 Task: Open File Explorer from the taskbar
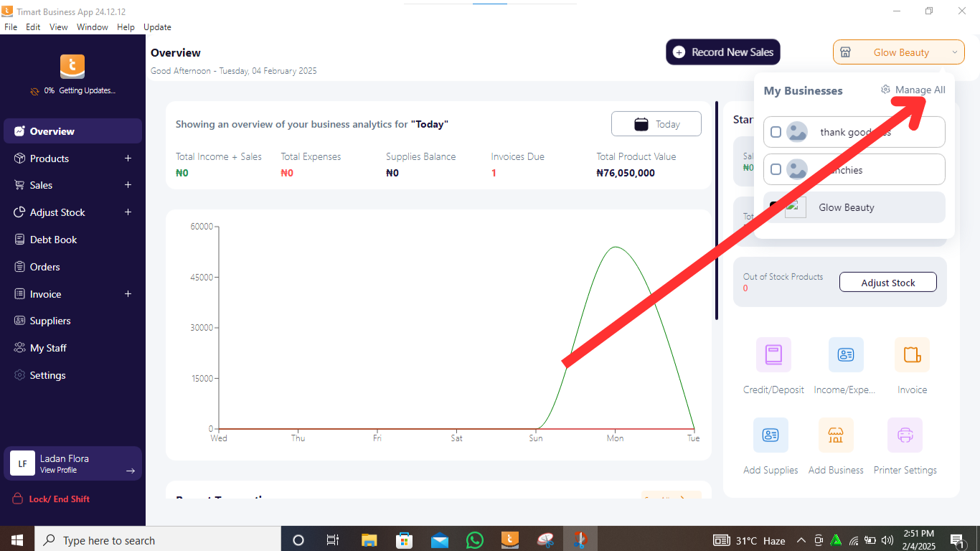(x=369, y=540)
